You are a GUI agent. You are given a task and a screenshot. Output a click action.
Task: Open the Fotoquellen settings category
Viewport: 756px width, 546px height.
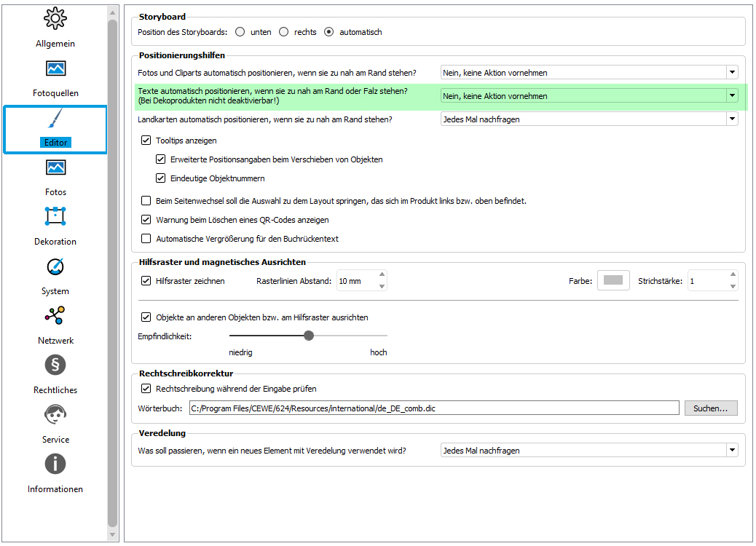point(55,69)
